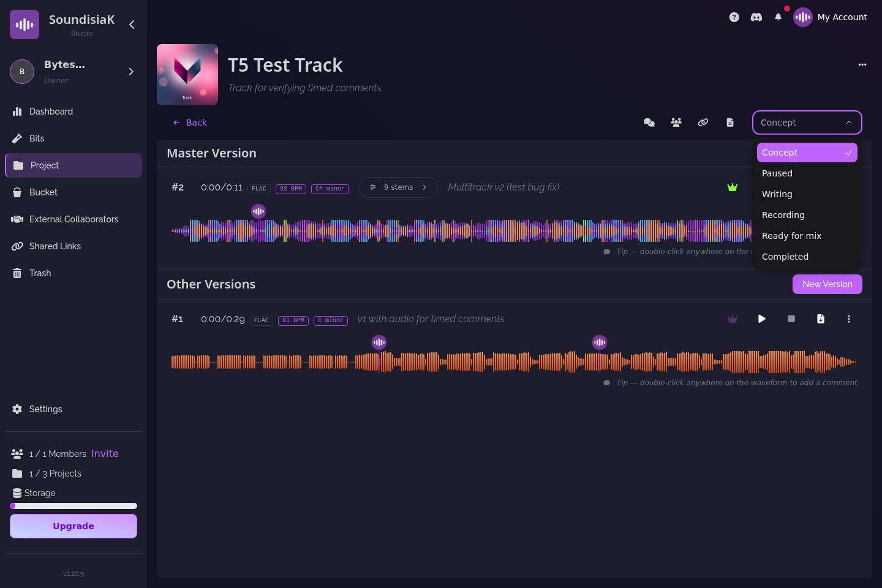Expand the 9 stems panel
882x588 pixels.
tap(399, 187)
